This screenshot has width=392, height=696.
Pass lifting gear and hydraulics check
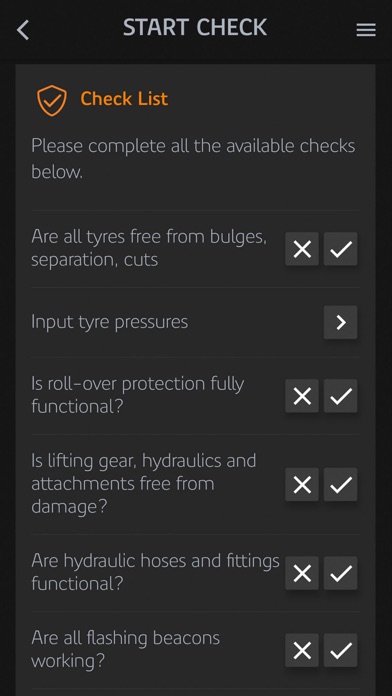(x=341, y=484)
